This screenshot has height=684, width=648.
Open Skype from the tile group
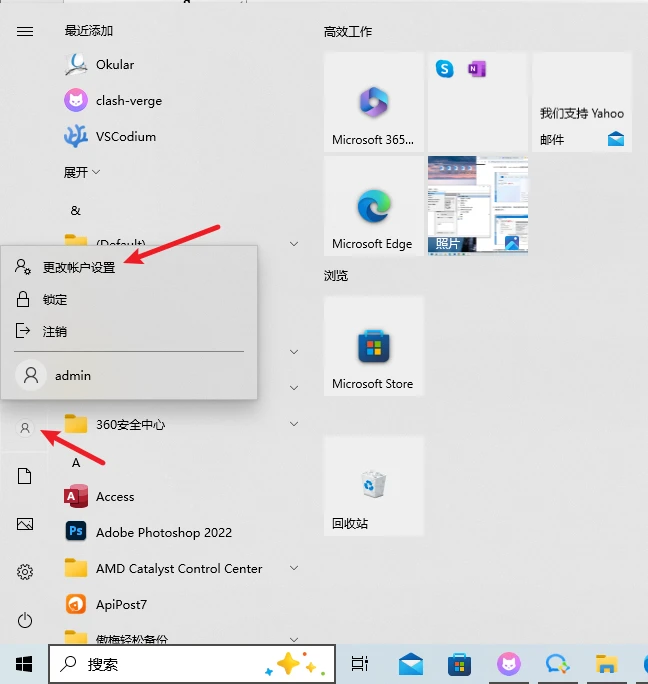click(445, 69)
